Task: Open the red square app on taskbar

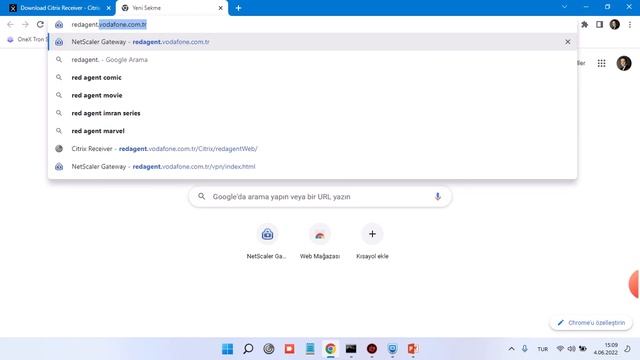Action: point(289,349)
